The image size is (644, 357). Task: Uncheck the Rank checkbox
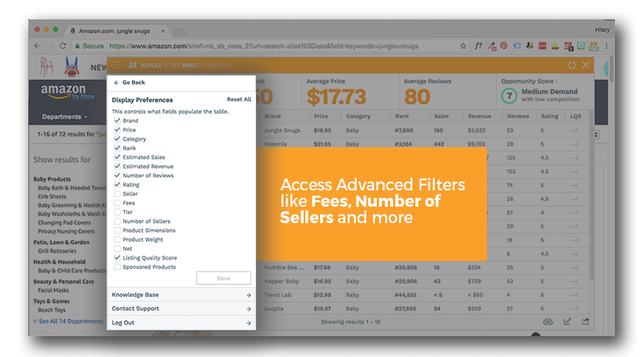(118, 148)
